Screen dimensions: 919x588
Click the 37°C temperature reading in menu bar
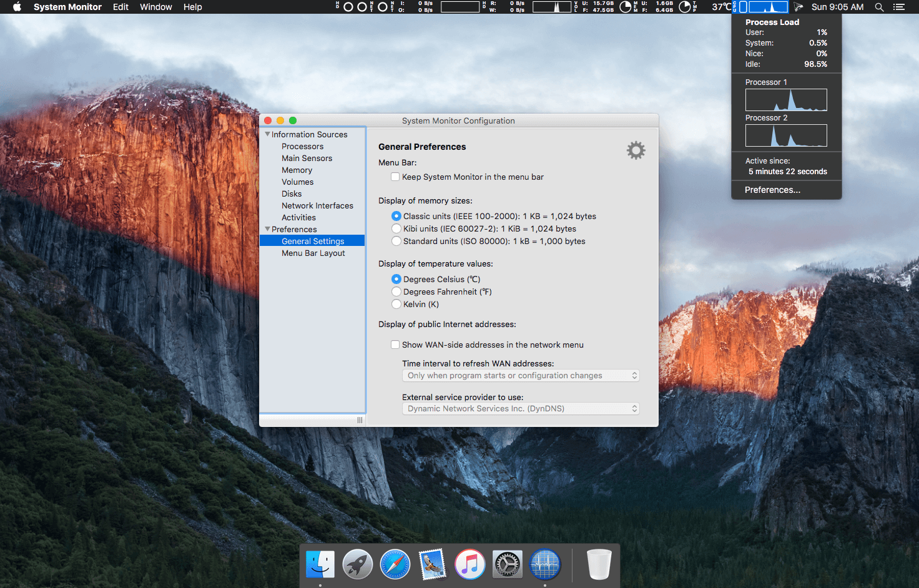(721, 7)
